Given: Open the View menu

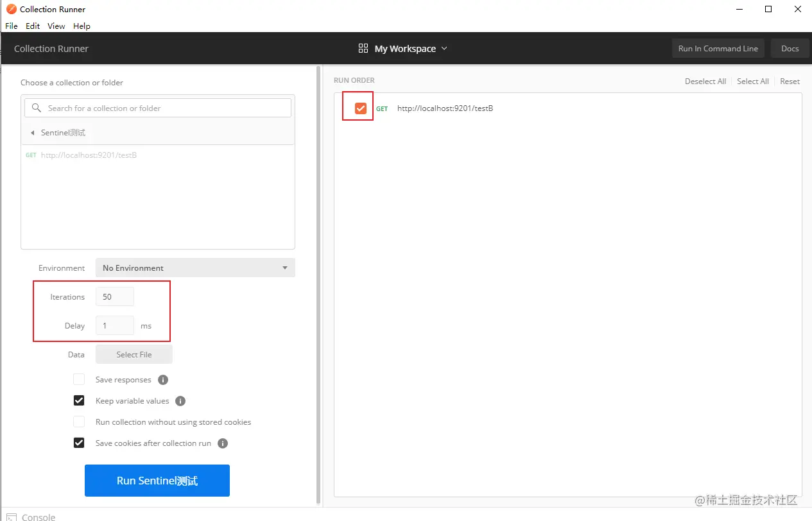Looking at the screenshot, I should 56,26.
